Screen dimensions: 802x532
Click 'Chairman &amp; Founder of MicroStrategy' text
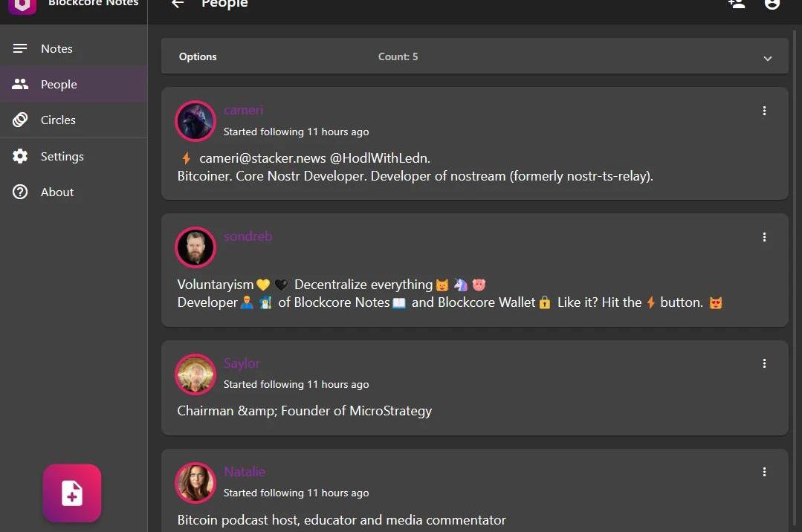pos(304,411)
